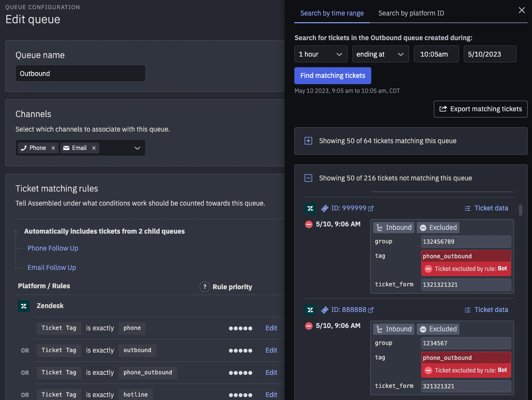Collapse the 216 non-matching tickets section
This screenshot has width=532, height=400.
(x=308, y=178)
